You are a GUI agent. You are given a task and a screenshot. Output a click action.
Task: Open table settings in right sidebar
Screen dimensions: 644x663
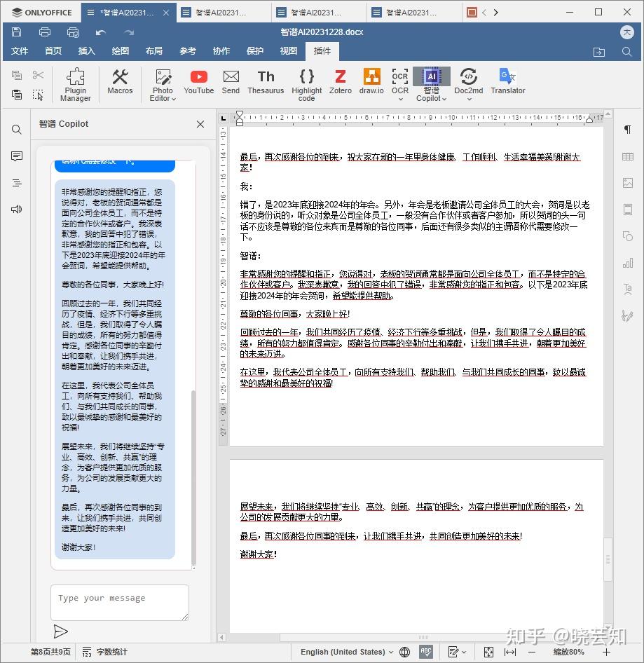(x=628, y=156)
